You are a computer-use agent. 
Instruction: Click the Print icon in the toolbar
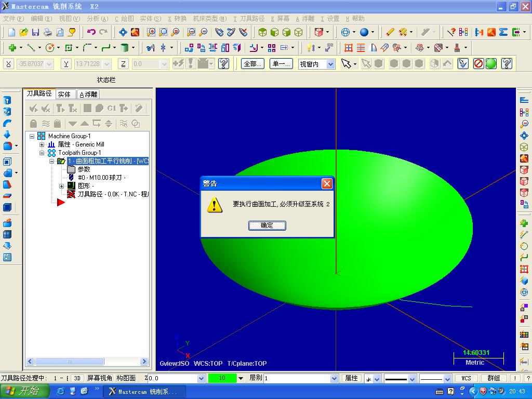click(48, 32)
